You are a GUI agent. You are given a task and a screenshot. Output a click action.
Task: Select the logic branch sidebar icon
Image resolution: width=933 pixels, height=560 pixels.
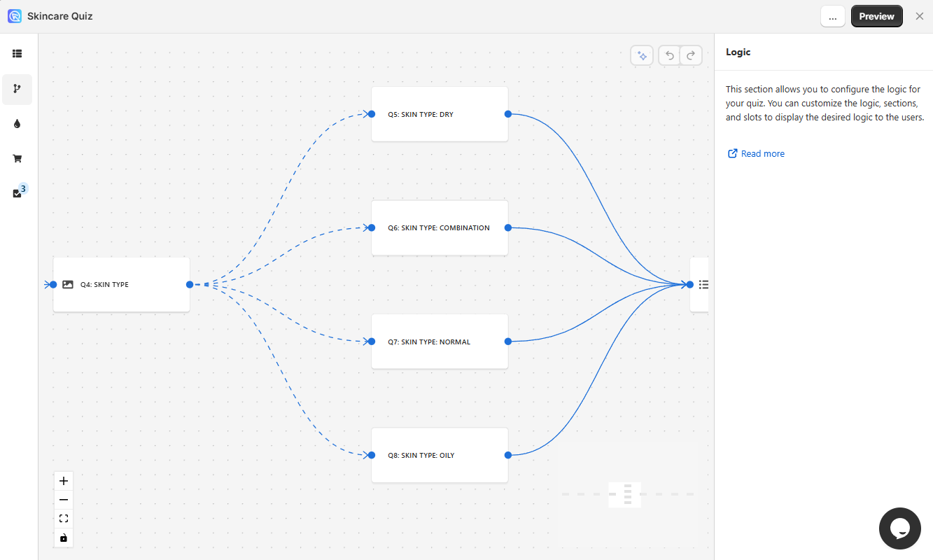[x=17, y=89]
